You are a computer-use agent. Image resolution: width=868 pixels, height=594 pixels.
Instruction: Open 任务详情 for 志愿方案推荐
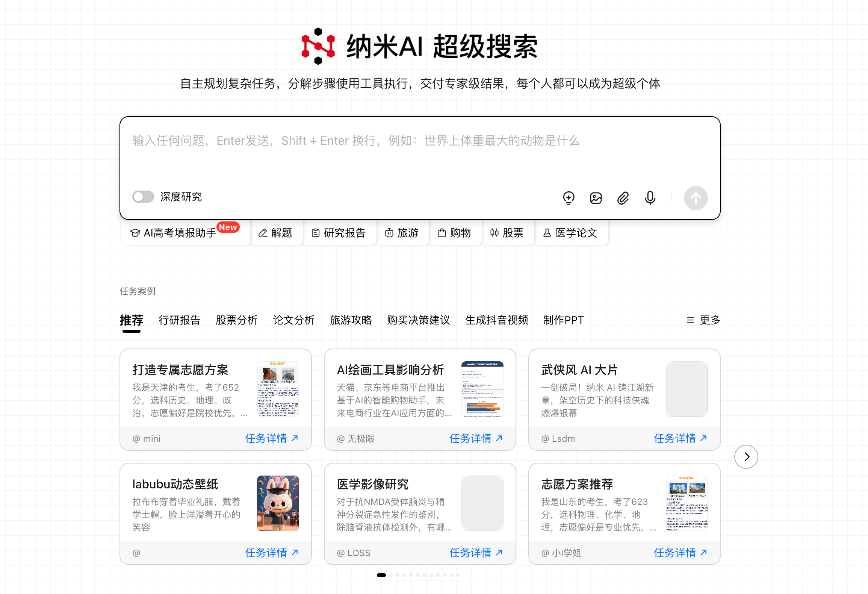pos(680,553)
